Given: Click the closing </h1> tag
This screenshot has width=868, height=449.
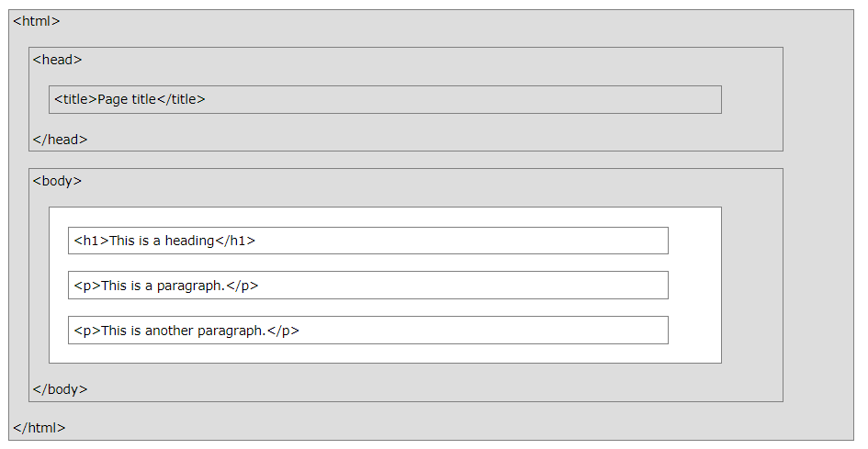Looking at the screenshot, I should point(235,241).
